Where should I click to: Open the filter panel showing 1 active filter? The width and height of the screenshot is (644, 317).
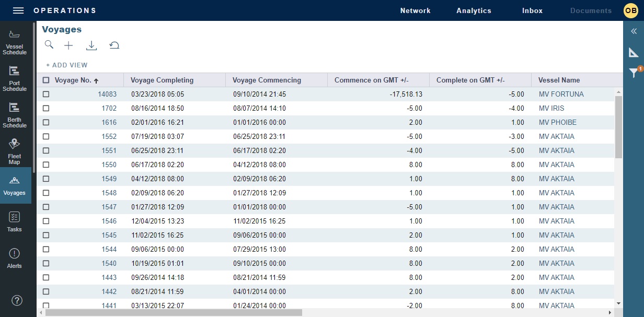point(634,72)
